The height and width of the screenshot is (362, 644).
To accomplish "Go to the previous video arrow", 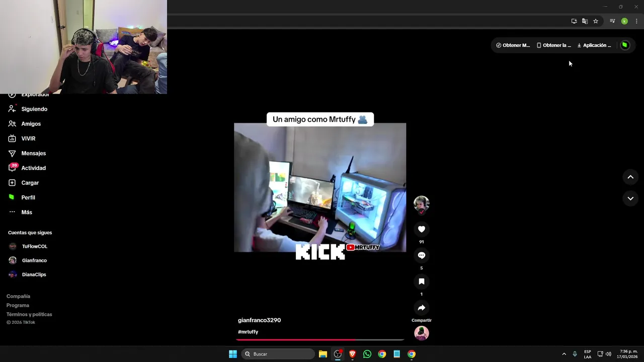I will (630, 177).
